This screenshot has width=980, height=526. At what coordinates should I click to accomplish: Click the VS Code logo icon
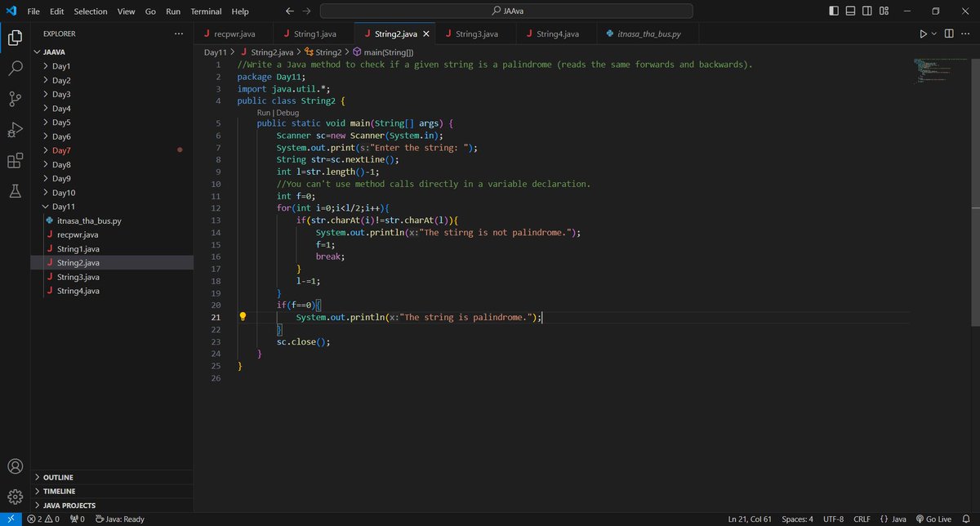11,11
